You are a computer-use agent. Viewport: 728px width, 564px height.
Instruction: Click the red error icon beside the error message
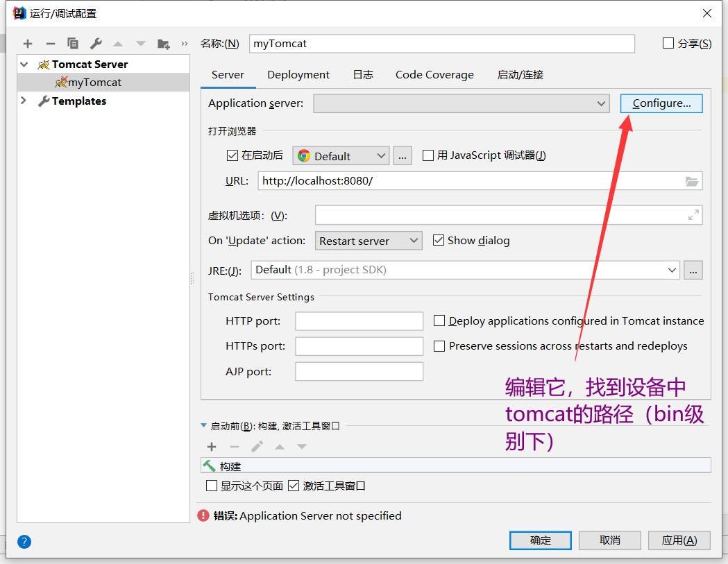click(203, 515)
